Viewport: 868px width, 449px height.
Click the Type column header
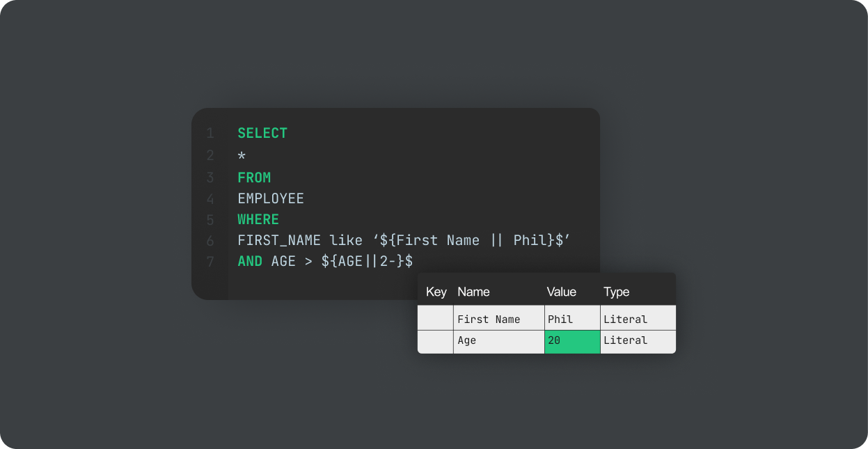[617, 291]
